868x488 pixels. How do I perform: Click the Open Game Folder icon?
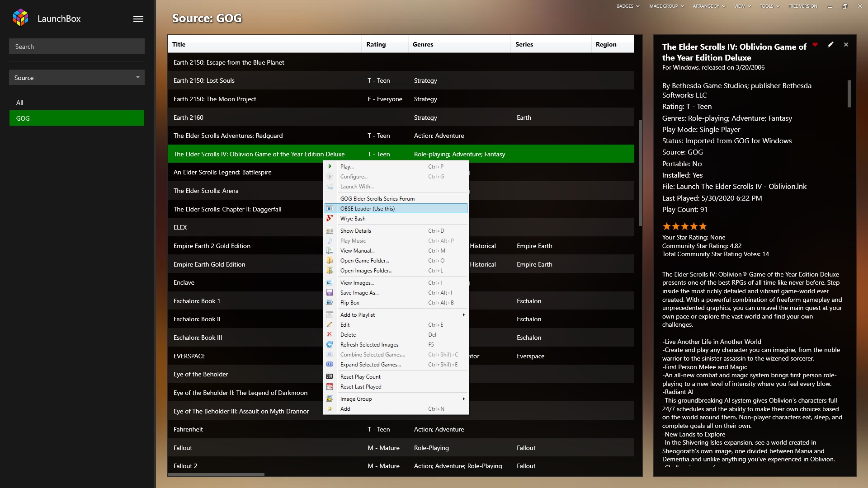(x=330, y=260)
